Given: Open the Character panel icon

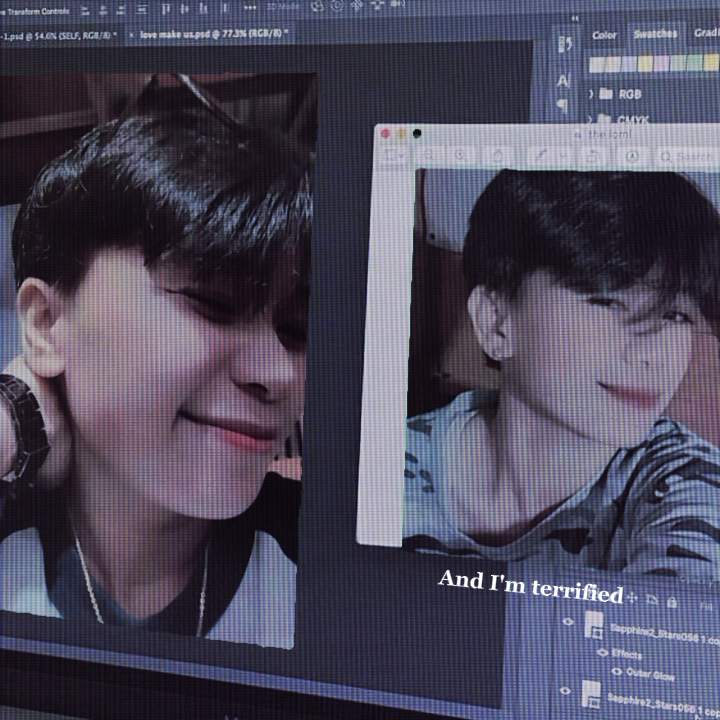Looking at the screenshot, I should pyautogui.click(x=564, y=82).
